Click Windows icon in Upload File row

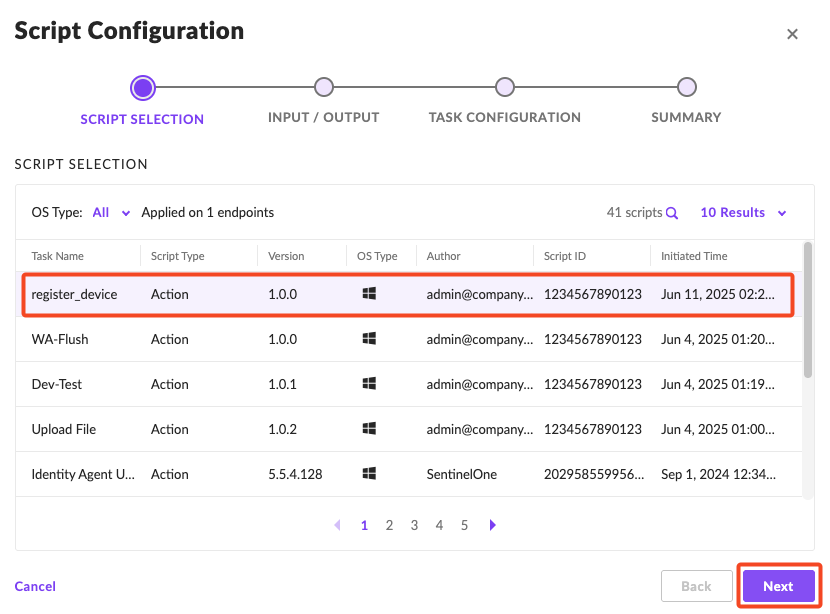tap(369, 429)
